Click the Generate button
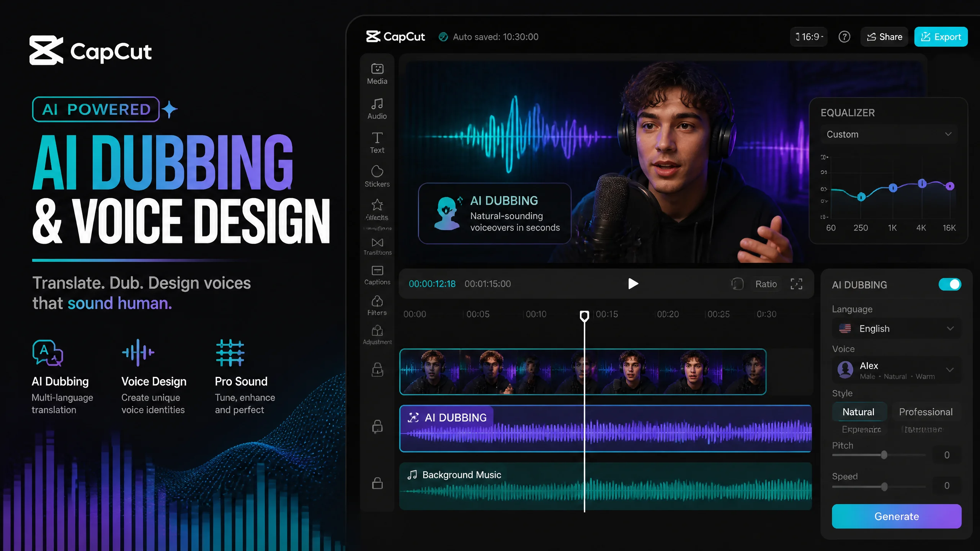This screenshot has height=551, width=980. [897, 517]
